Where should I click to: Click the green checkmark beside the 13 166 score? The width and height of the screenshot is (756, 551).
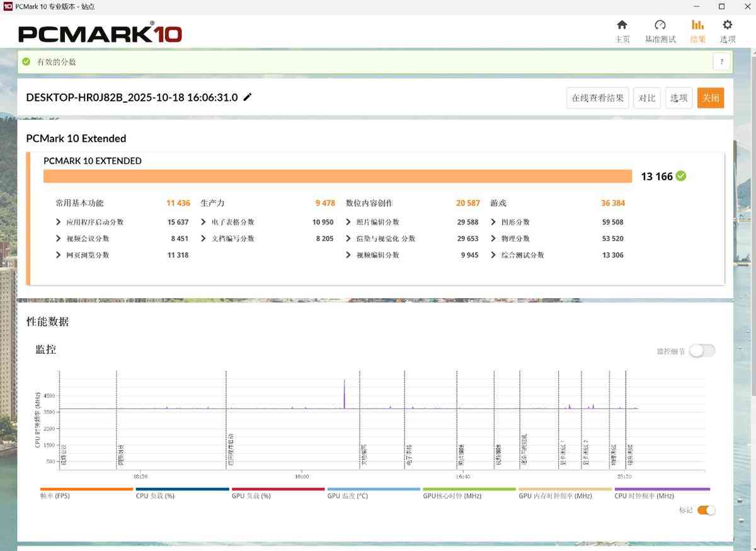click(x=681, y=177)
